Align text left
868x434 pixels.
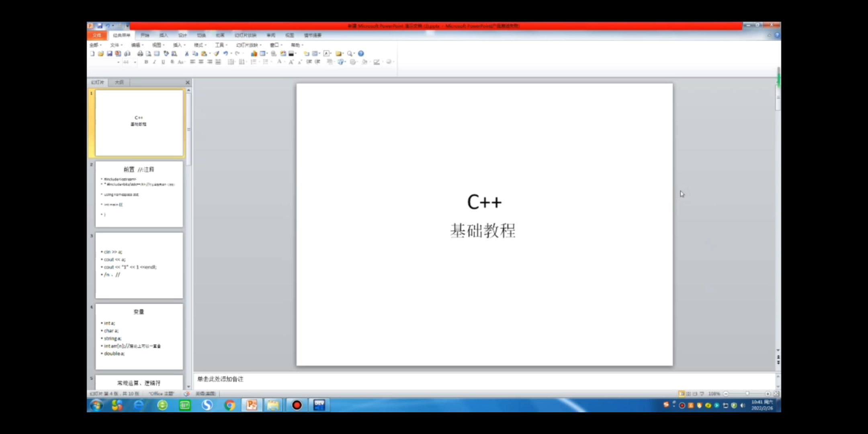click(x=192, y=62)
